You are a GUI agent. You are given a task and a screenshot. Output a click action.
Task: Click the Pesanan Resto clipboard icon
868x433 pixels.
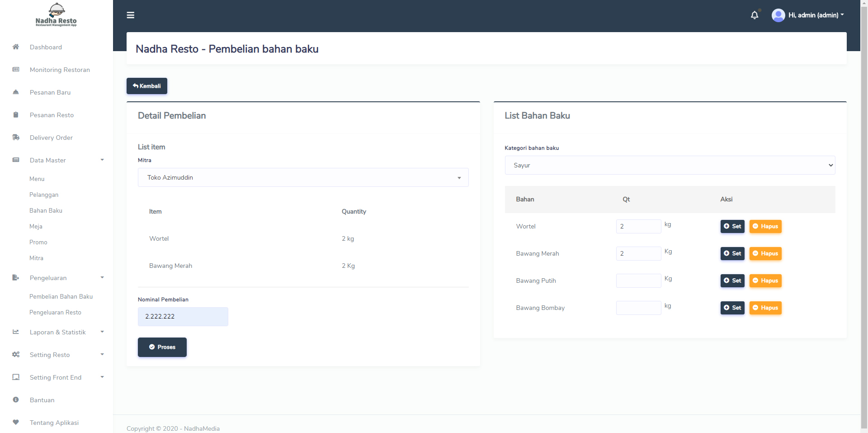click(16, 114)
